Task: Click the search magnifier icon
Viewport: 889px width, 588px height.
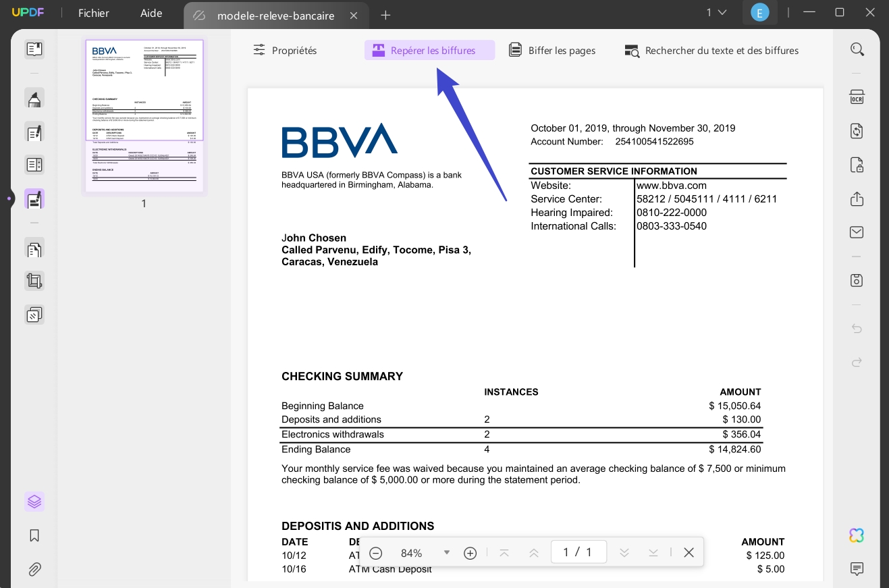Action: pyautogui.click(x=857, y=49)
